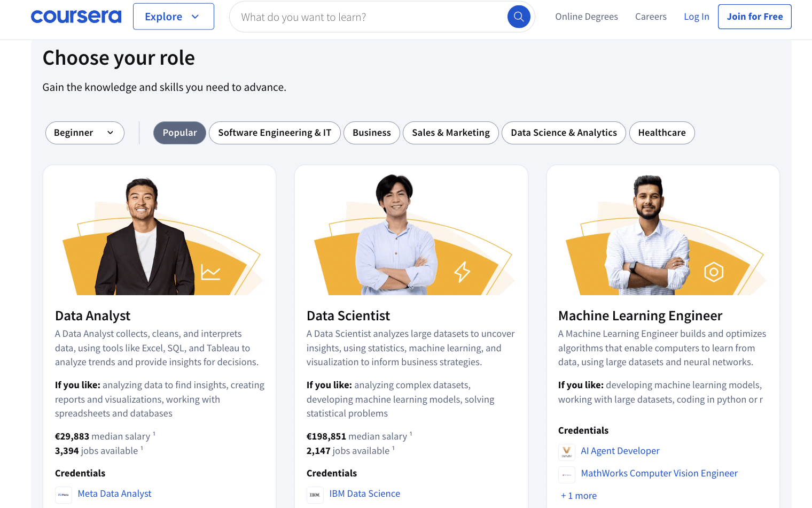
Task: Click the blue search magnifier icon
Action: [519, 17]
